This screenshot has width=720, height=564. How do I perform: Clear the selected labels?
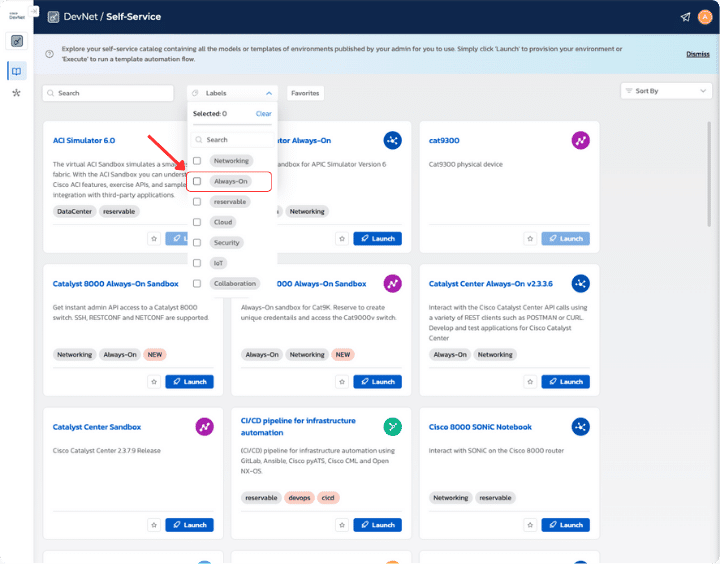[264, 114]
